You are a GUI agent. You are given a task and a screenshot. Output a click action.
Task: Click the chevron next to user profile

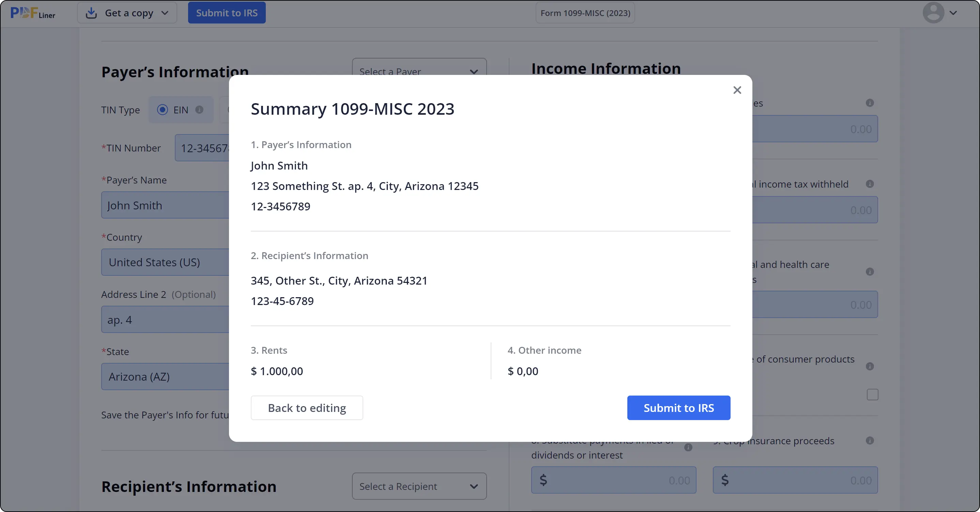coord(953,13)
